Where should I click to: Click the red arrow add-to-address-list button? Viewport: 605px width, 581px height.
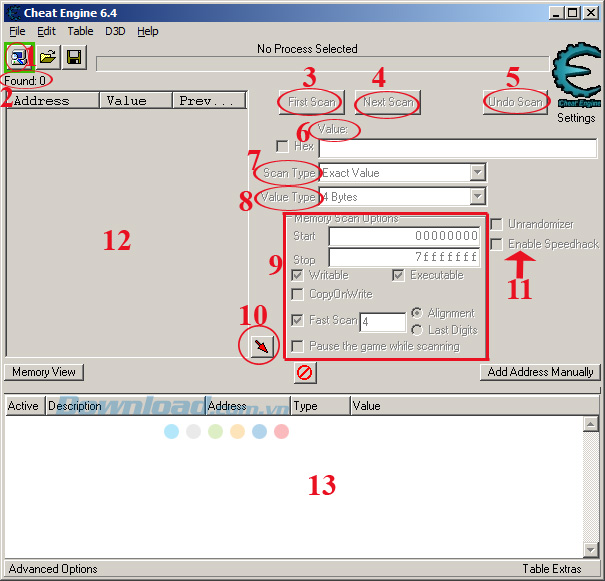point(262,346)
